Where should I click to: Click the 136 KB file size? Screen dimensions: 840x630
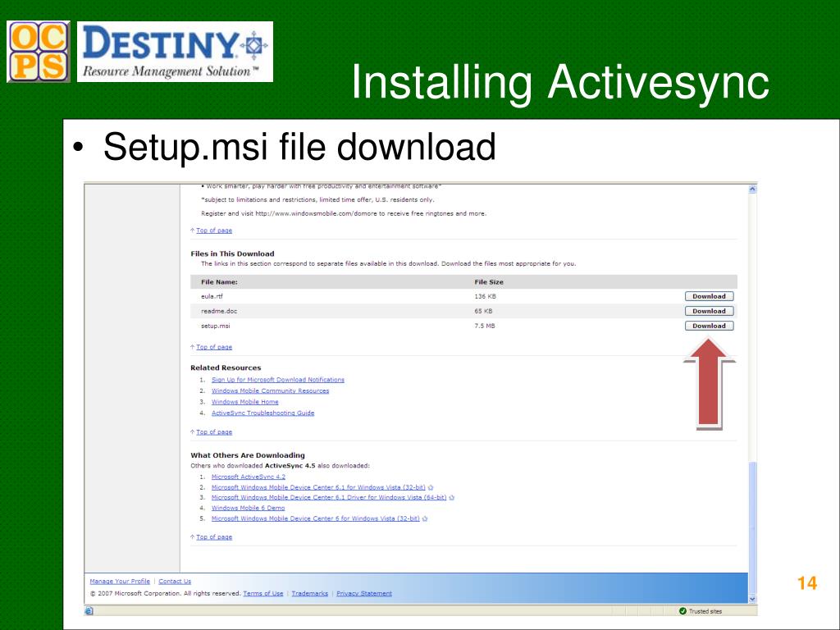click(x=485, y=296)
